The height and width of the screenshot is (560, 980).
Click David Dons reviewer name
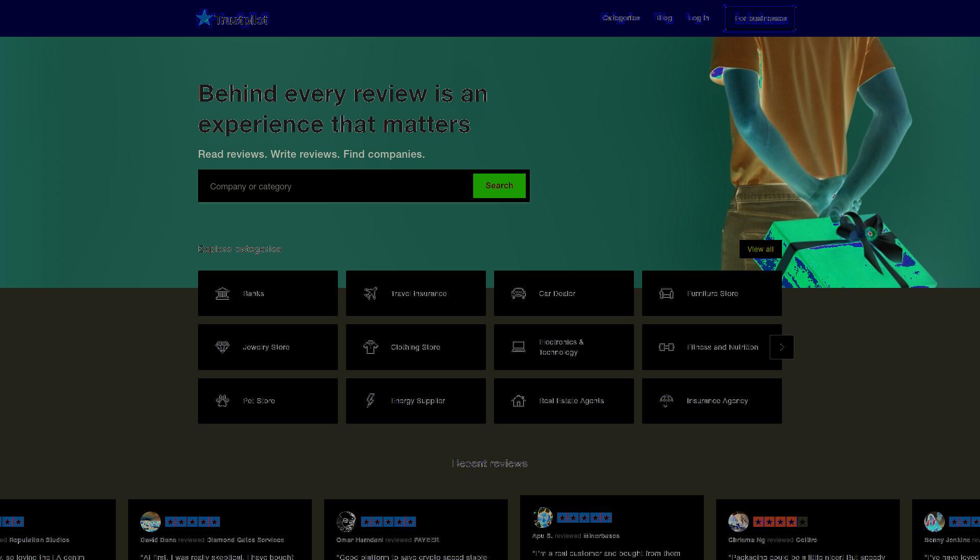click(158, 540)
